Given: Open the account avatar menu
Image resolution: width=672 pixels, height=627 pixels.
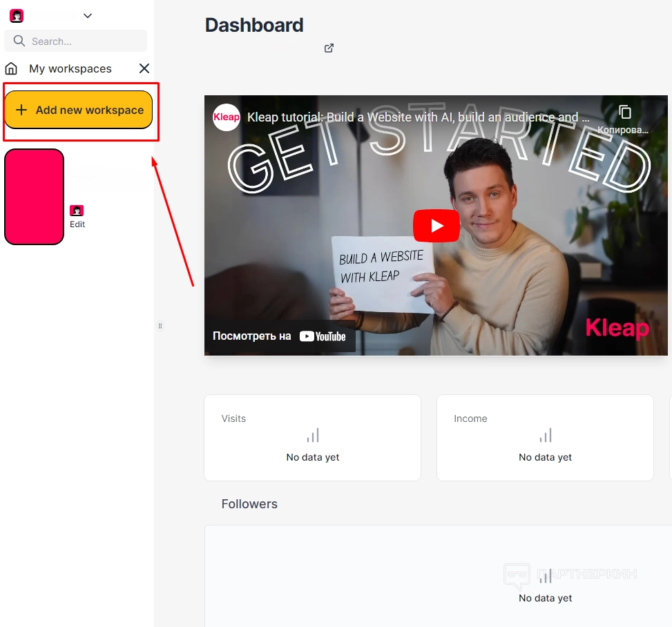Looking at the screenshot, I should click(17, 16).
